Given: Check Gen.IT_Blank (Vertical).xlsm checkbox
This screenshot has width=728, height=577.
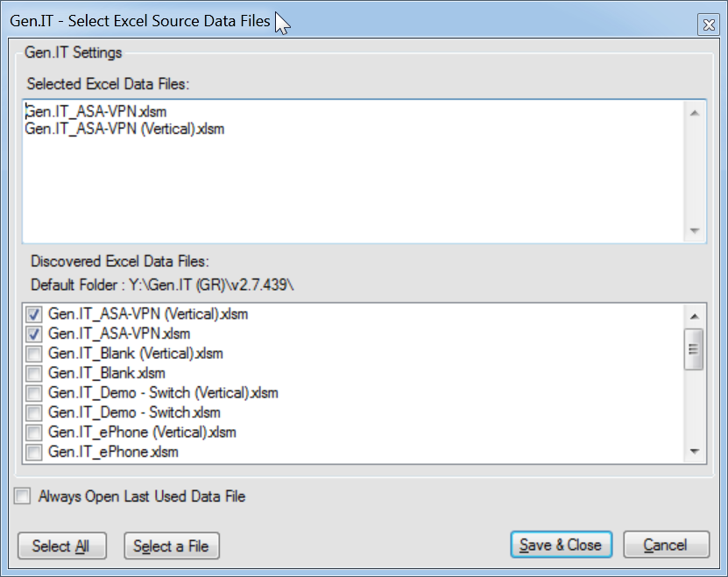Looking at the screenshot, I should tap(34, 354).
